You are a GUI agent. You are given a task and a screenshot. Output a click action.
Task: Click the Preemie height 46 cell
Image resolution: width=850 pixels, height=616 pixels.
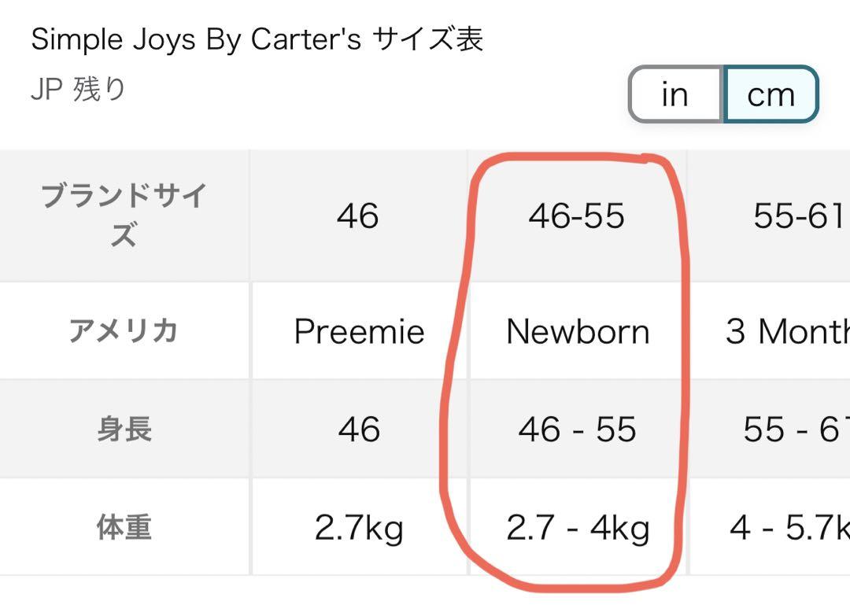point(359,429)
